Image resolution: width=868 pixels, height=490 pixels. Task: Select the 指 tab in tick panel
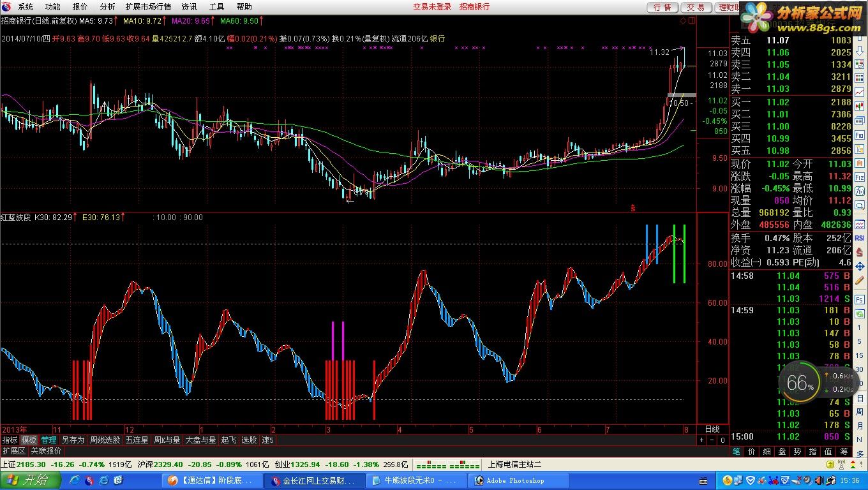tap(812, 451)
